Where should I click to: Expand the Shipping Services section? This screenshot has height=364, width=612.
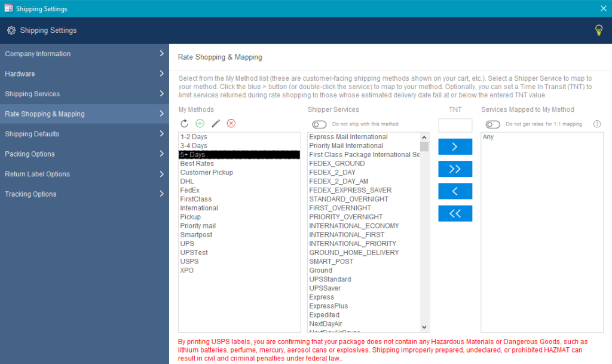pos(85,93)
